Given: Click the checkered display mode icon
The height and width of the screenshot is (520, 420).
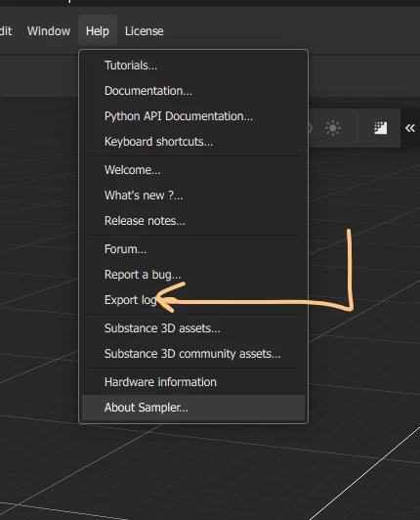Looking at the screenshot, I should (380, 128).
